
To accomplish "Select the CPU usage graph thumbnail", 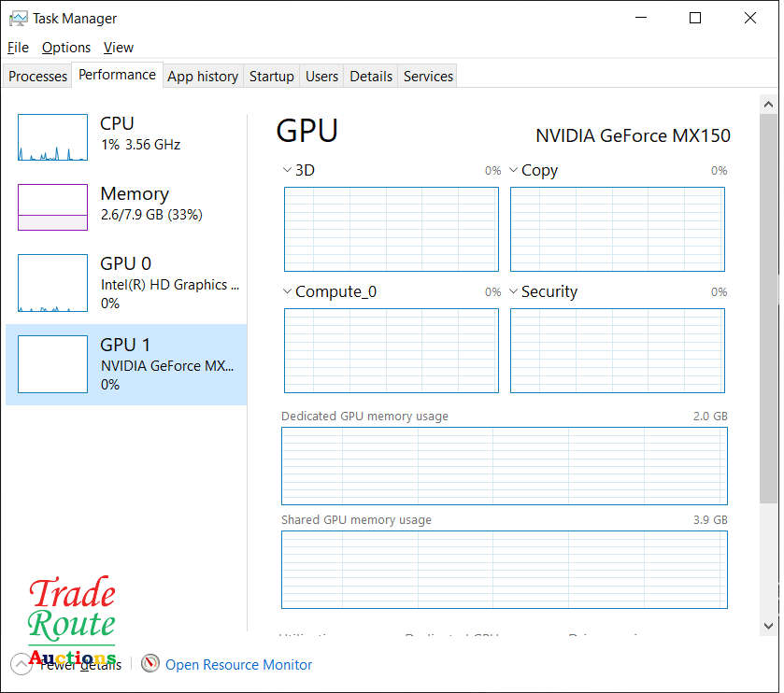I will (52, 137).
